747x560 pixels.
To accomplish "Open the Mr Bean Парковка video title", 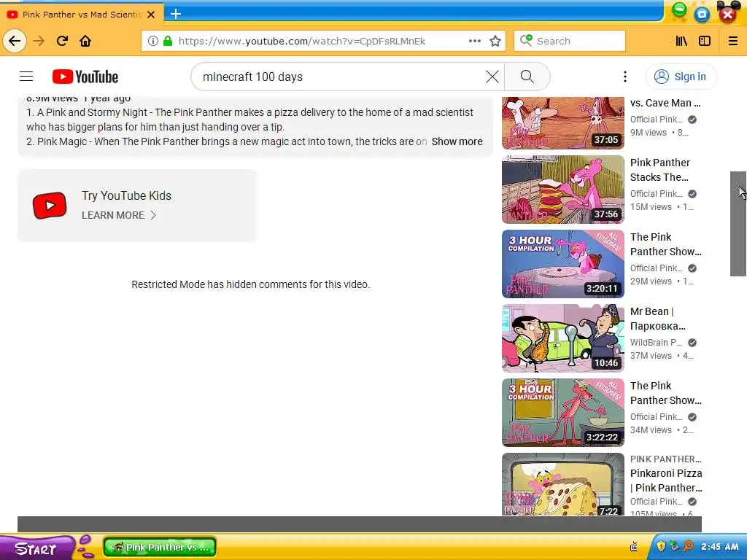I will coord(658,319).
